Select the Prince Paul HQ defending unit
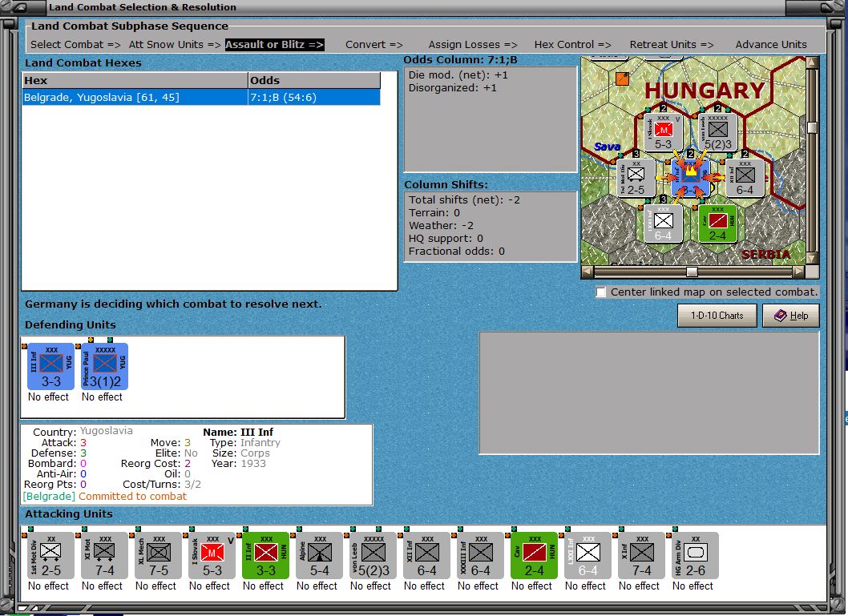Viewport: 848px width, 616px height. (104, 366)
